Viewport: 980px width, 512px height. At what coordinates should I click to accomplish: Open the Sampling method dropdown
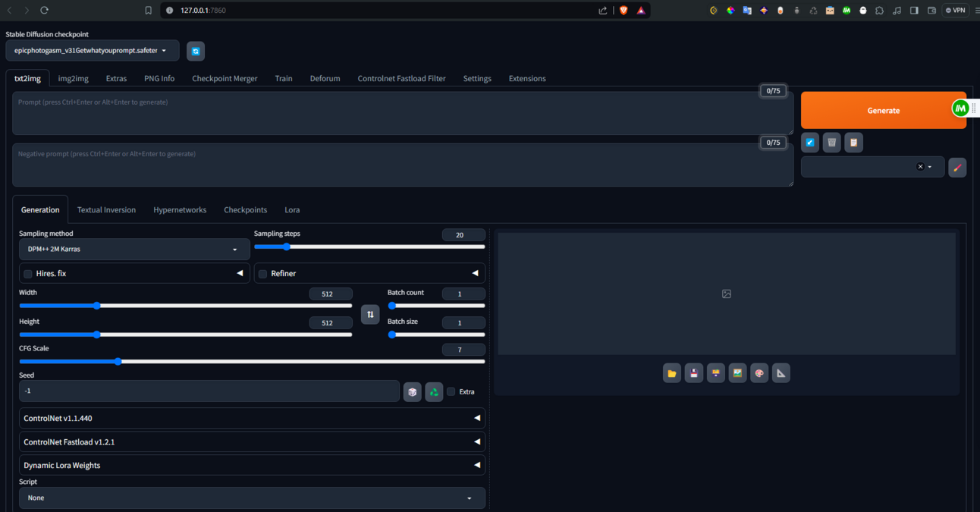[134, 250]
